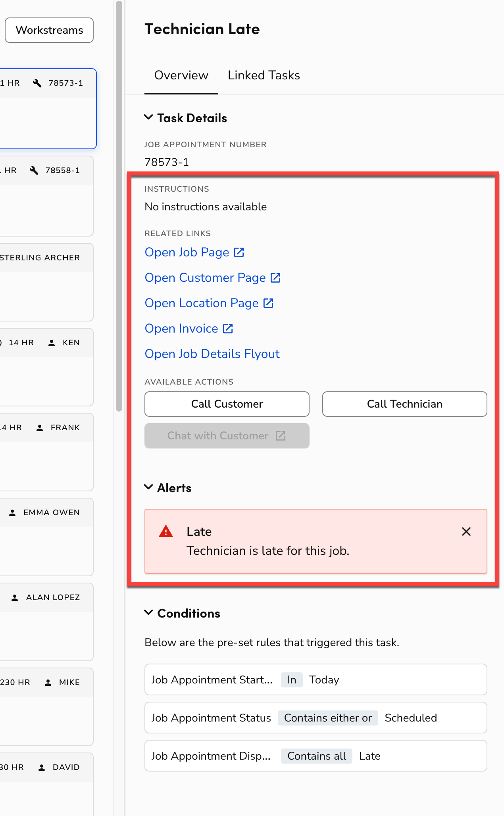The image size is (504, 816).
Task: Click the person icon next to EMMA OWEN
Action: coord(12,513)
